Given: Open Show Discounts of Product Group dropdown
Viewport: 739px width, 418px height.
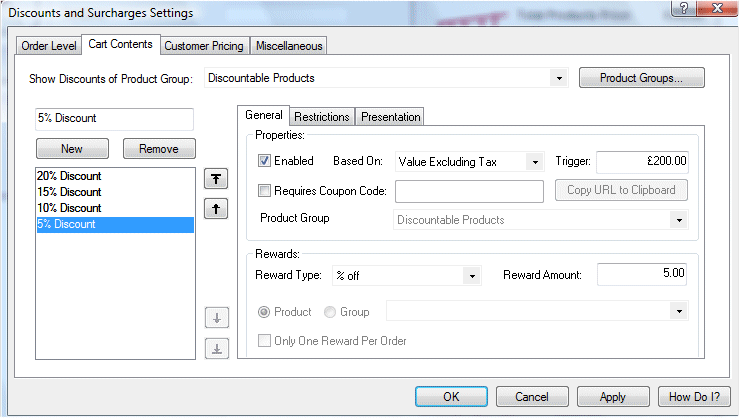Looking at the screenshot, I should coord(387,78).
